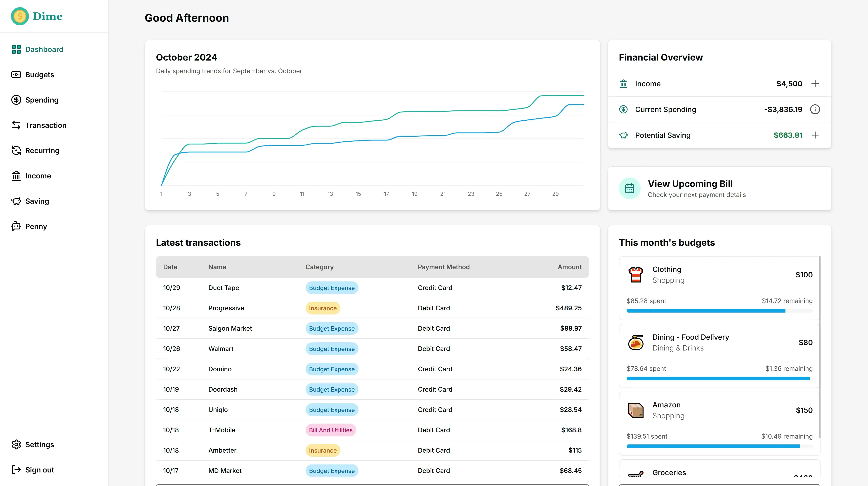Screen dimensions: 868x486
Task: Click the calendar icon in View Upcoming Bill
Action: (x=630, y=189)
